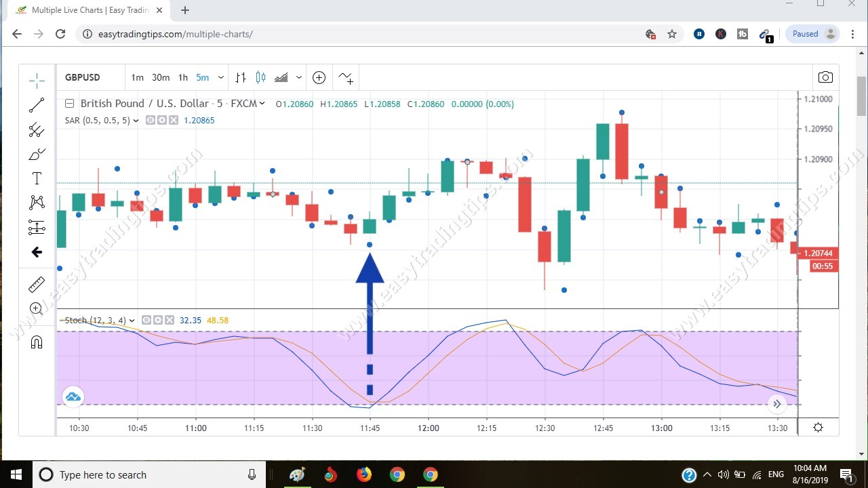Screen dimensions: 868x488
Task: Click the camera snapshot icon
Action: (x=825, y=77)
